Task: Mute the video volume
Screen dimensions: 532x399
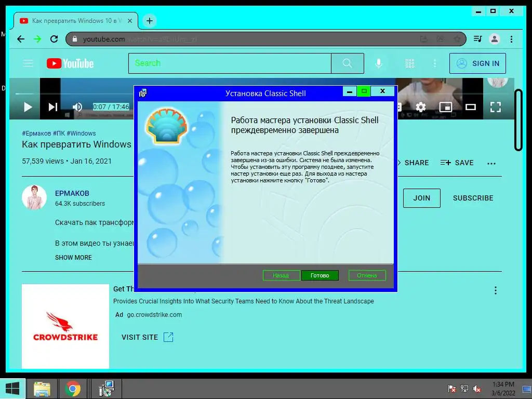Action: (x=77, y=107)
